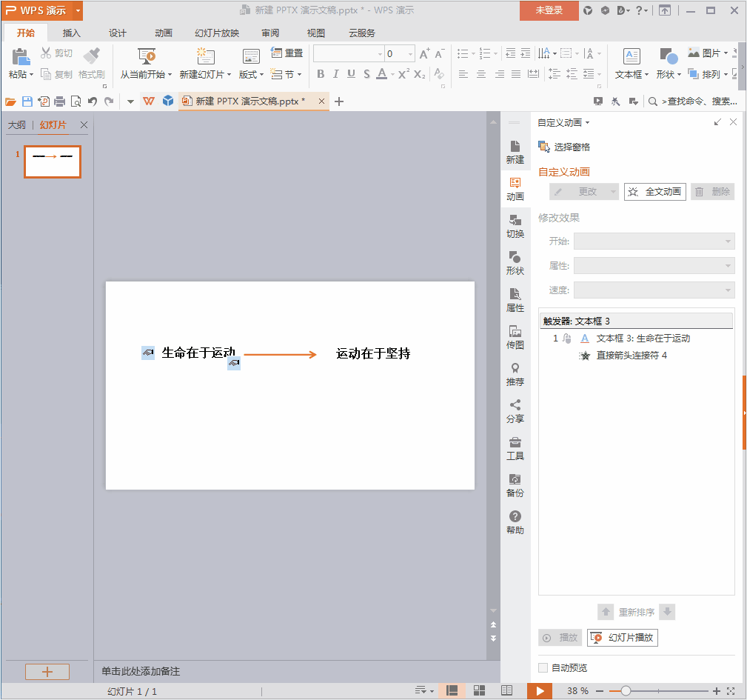Open the WPS Writer W icon
The image size is (747, 700).
149,101
